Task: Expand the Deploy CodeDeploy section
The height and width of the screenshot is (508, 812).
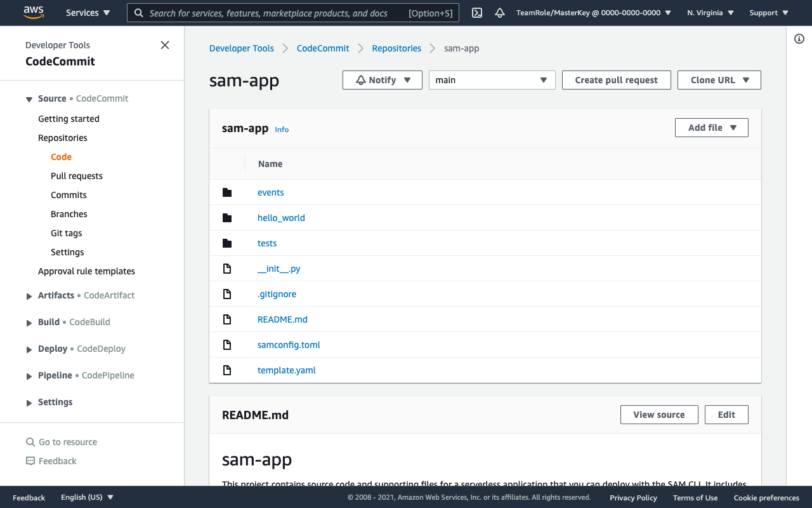Action: [x=29, y=349]
